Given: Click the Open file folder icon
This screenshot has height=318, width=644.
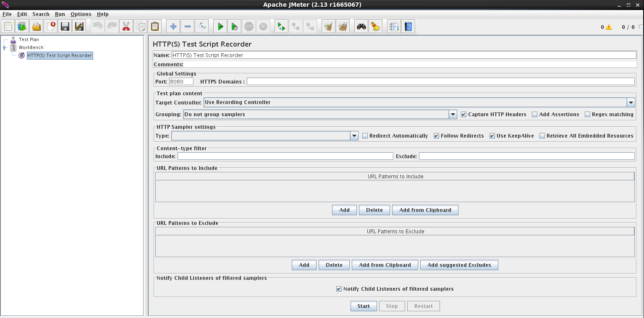Looking at the screenshot, I should (37, 26).
